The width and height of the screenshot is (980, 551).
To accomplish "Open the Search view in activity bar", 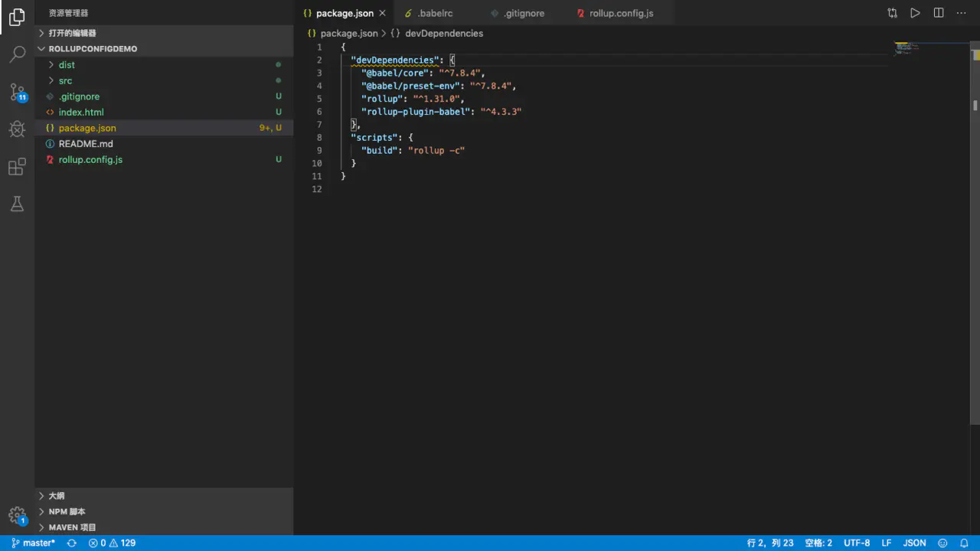I will [x=17, y=54].
